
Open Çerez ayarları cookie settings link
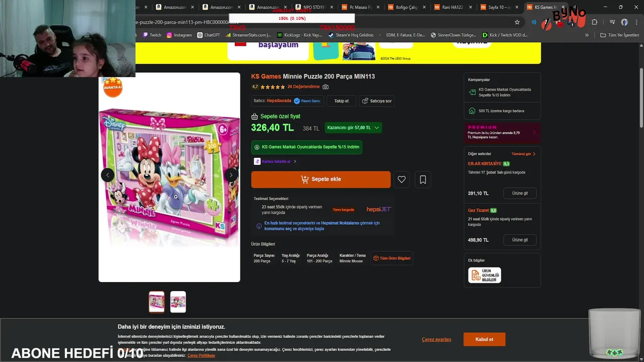click(436, 340)
